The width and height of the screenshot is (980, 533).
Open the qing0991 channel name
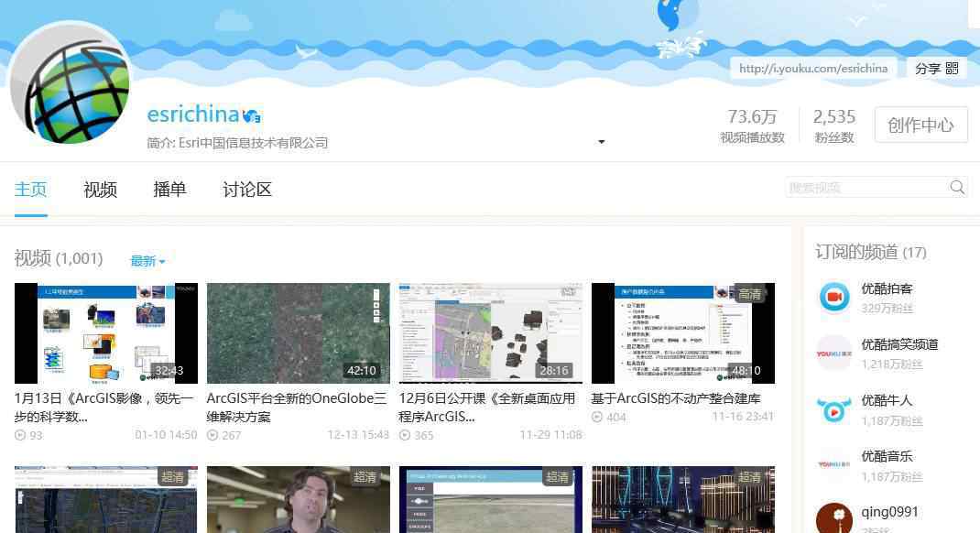coord(890,512)
